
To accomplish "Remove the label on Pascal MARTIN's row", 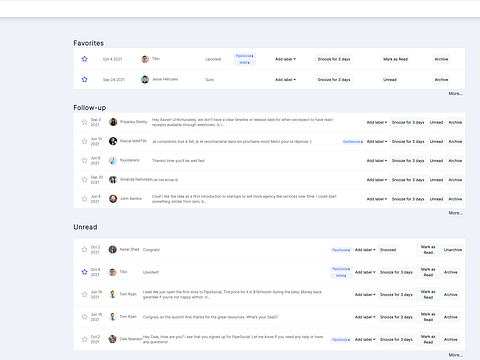I will (361, 142).
